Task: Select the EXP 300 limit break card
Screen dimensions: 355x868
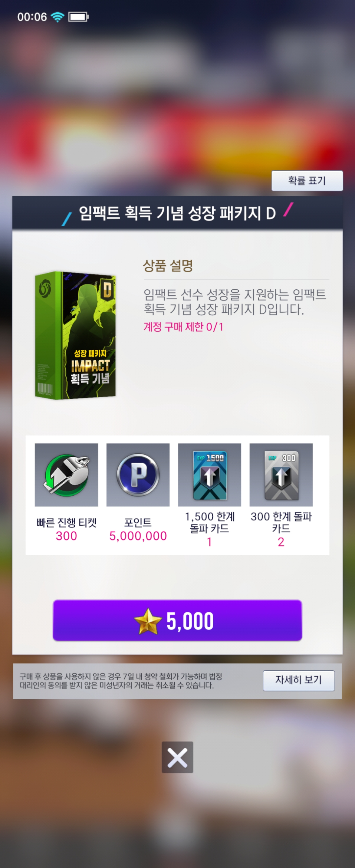Action: click(281, 475)
